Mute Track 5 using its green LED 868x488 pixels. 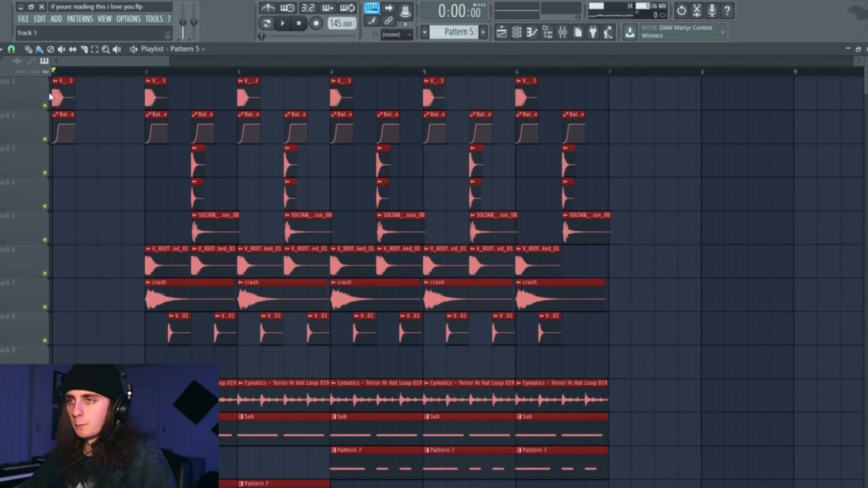click(x=45, y=239)
